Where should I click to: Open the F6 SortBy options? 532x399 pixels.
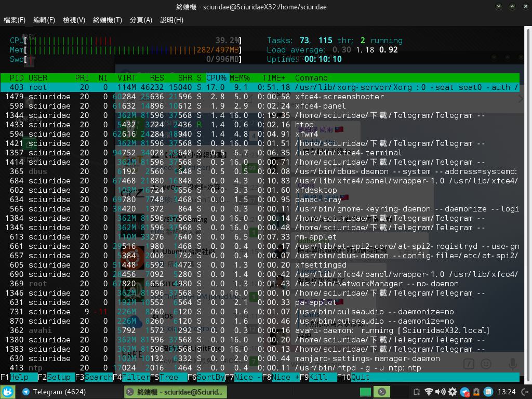pyautogui.click(x=210, y=377)
